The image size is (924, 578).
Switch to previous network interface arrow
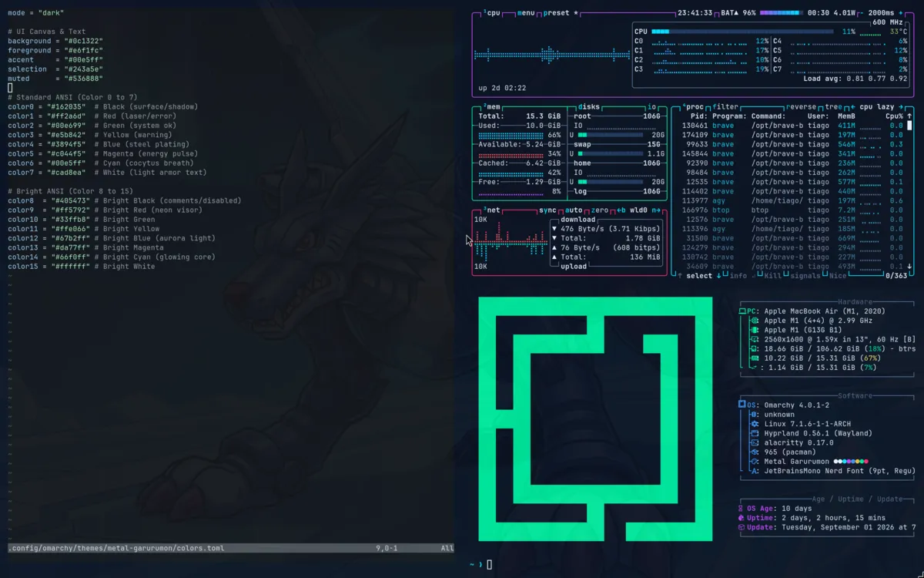click(618, 210)
